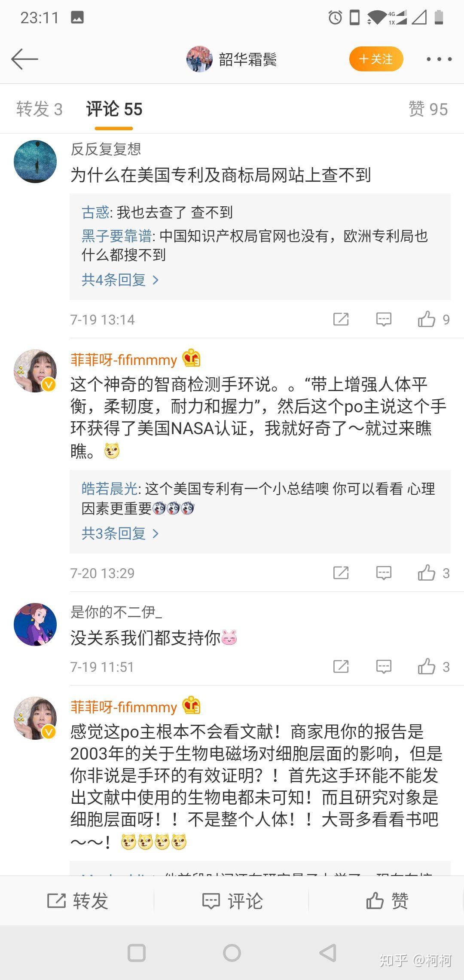Like the comment by 反反复复想
This screenshot has width=464, height=980.
pyautogui.click(x=427, y=319)
